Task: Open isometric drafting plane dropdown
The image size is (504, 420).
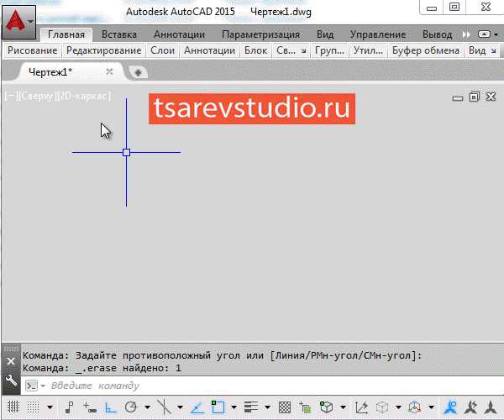Action: [x=180, y=407]
